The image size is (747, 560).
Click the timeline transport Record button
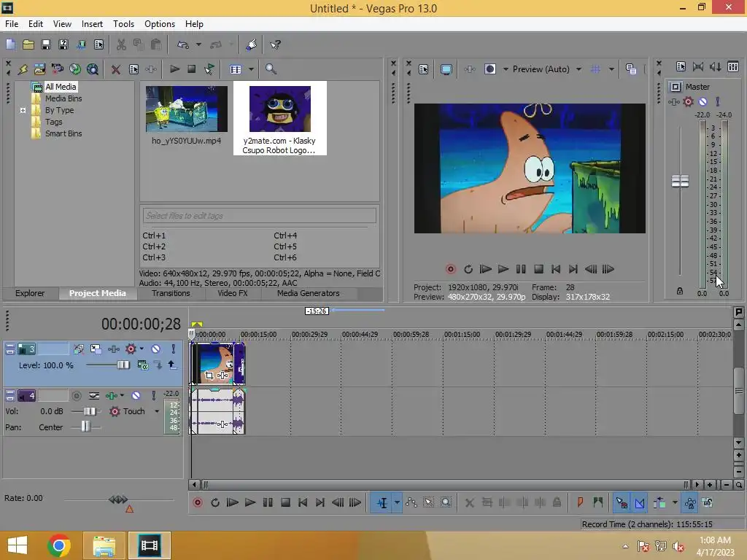(197, 502)
